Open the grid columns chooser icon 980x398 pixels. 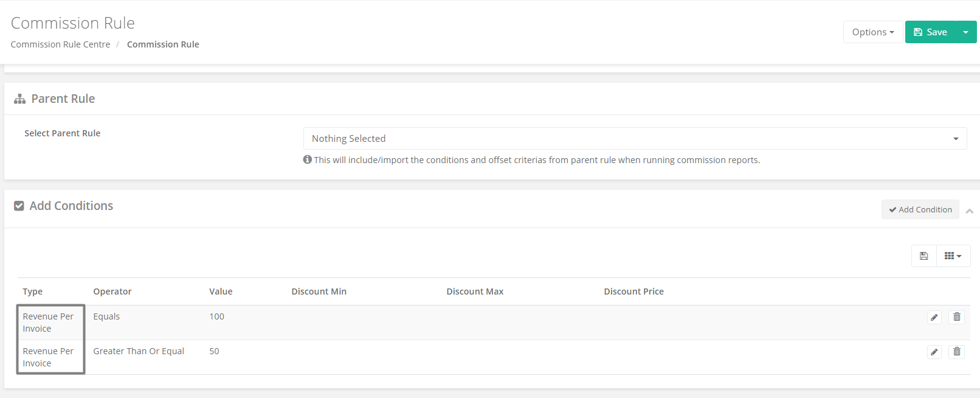pos(953,256)
